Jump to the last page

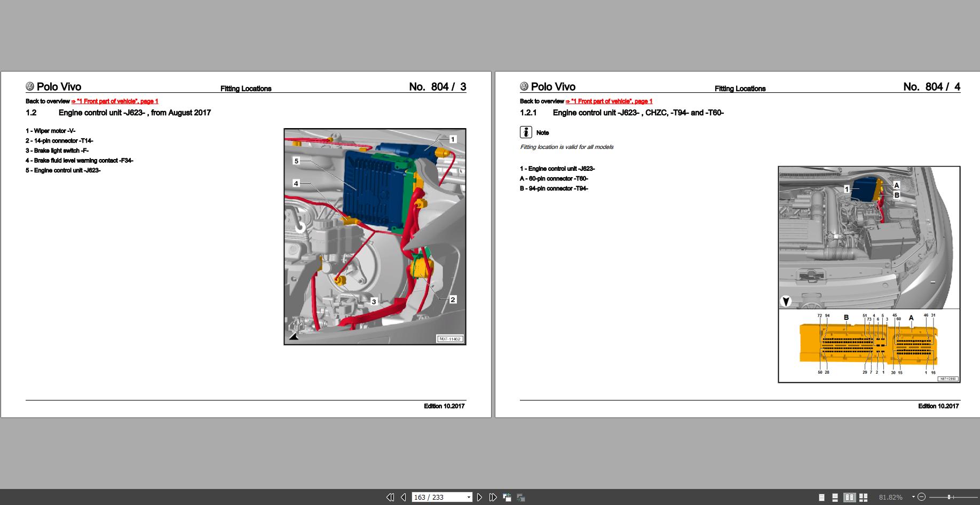coord(493,497)
